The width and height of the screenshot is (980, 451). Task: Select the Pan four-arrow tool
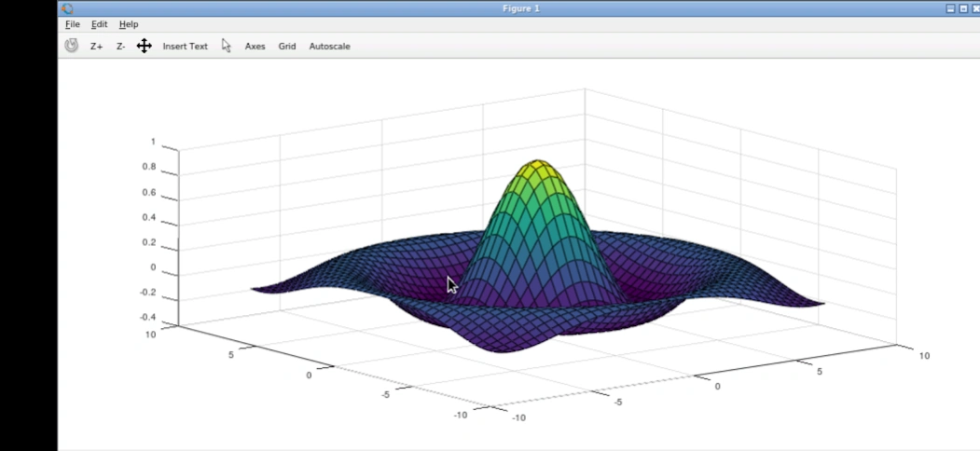click(144, 46)
